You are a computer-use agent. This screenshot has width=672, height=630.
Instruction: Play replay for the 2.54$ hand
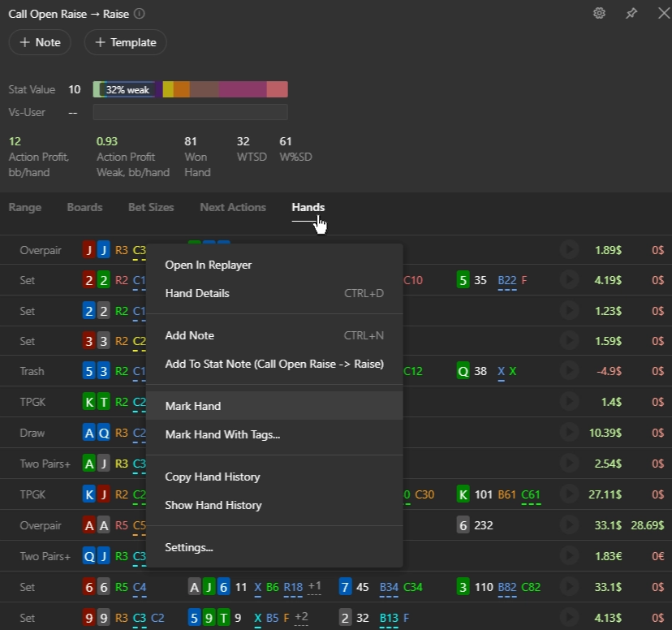click(x=569, y=464)
